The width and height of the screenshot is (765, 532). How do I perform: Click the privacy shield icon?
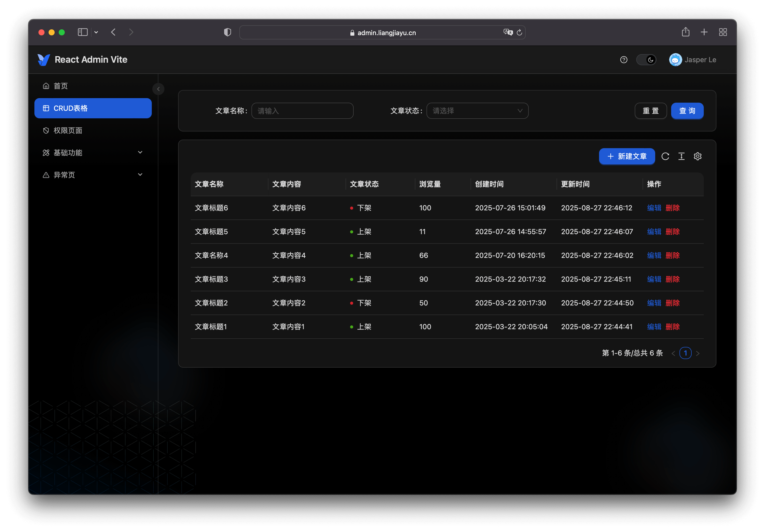click(228, 32)
